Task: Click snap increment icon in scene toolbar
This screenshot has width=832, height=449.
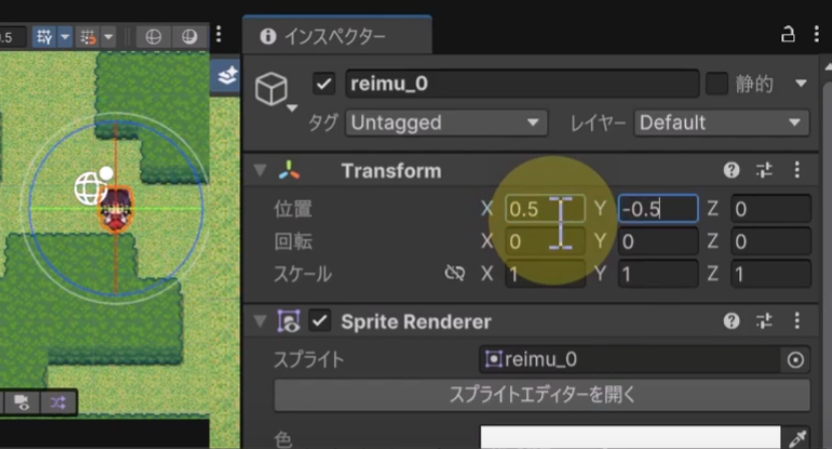Action: tap(89, 37)
